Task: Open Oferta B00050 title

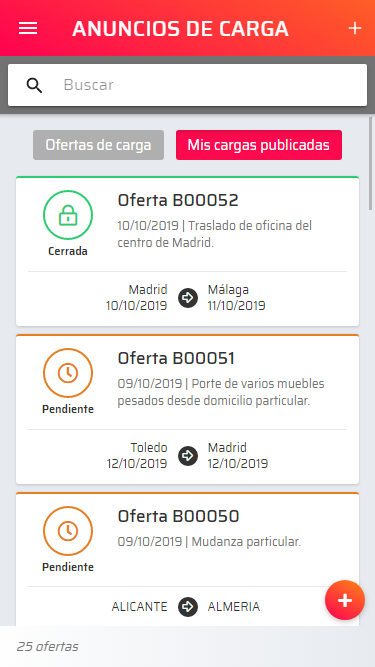Action: pos(179,516)
